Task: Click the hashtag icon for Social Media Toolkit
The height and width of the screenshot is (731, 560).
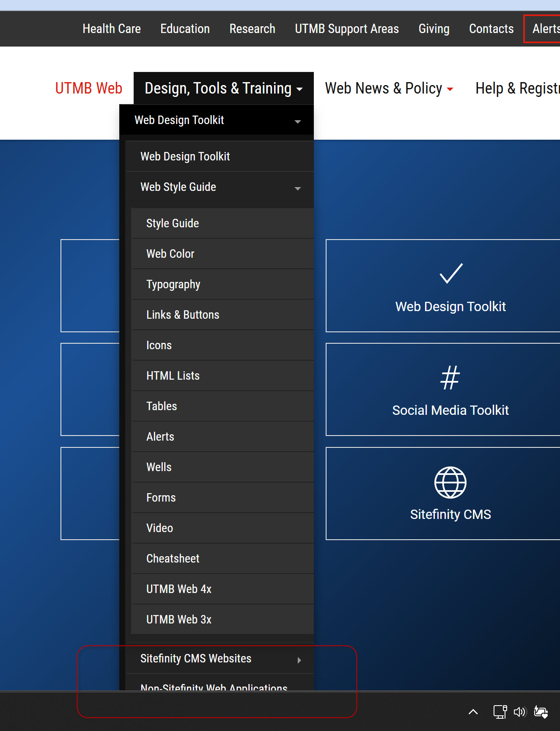Action: pyautogui.click(x=450, y=377)
